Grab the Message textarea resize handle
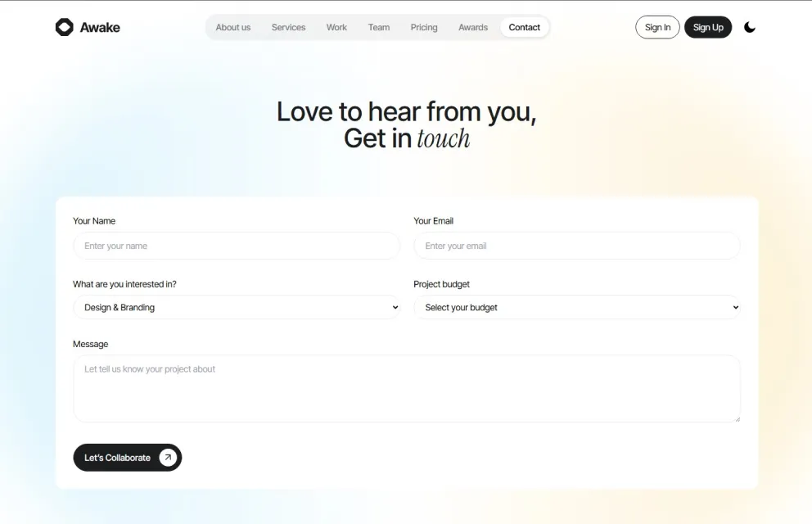 pyautogui.click(x=738, y=419)
